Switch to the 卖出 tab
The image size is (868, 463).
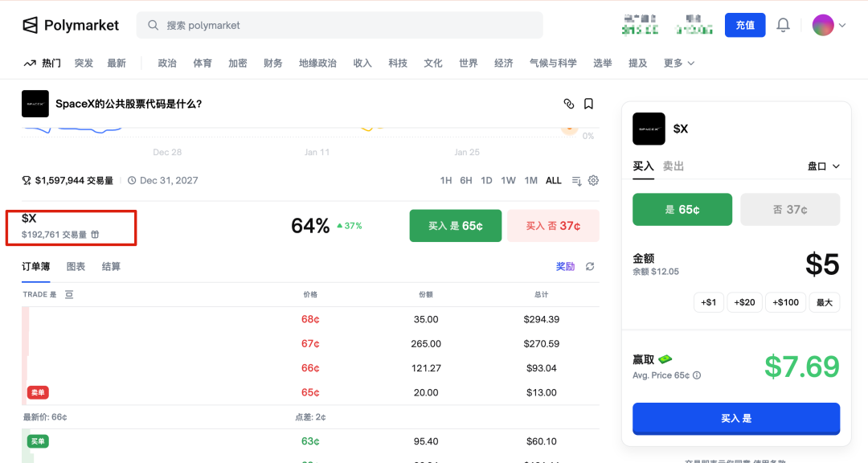tap(673, 166)
